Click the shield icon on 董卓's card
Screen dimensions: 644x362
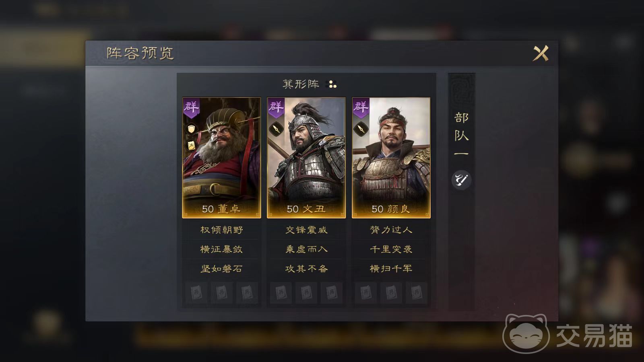(192, 129)
